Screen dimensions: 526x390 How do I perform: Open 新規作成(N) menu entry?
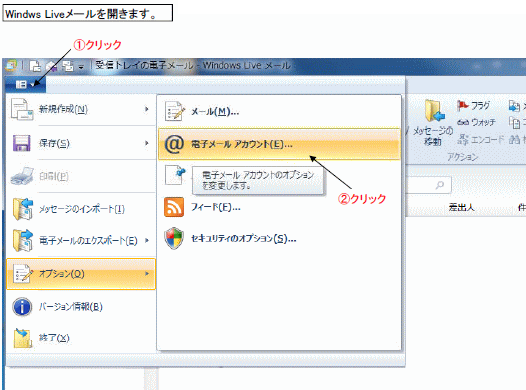[x=81, y=109]
